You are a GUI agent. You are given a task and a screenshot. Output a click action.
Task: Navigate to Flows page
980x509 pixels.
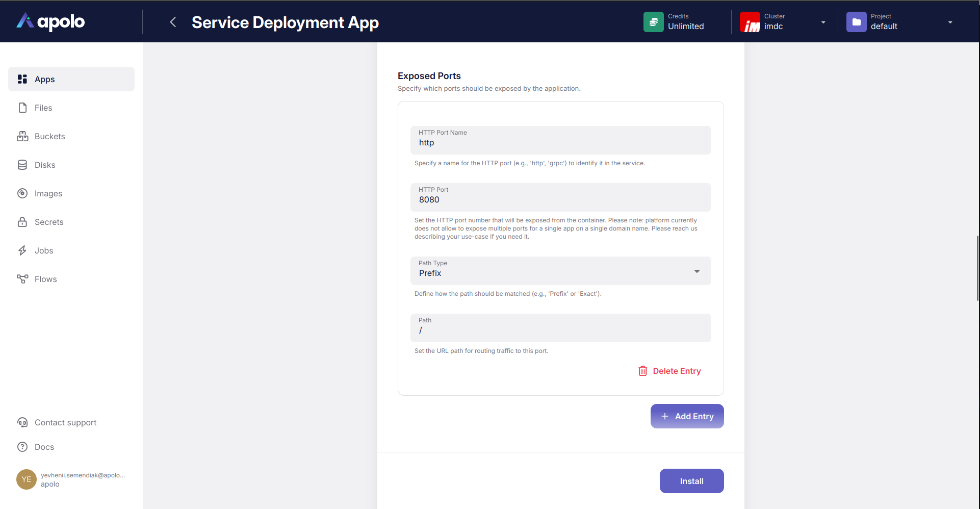coord(45,279)
